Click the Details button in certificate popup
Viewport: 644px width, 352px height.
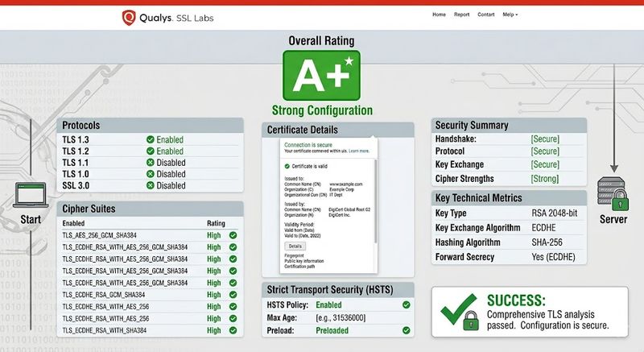tap(295, 246)
